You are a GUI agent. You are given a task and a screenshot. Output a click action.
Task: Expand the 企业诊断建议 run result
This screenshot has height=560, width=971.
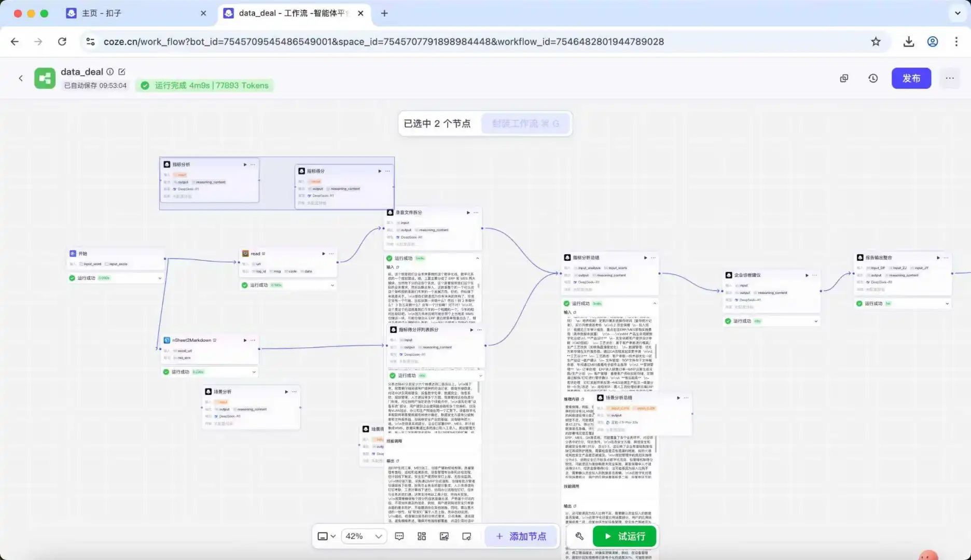point(816,321)
